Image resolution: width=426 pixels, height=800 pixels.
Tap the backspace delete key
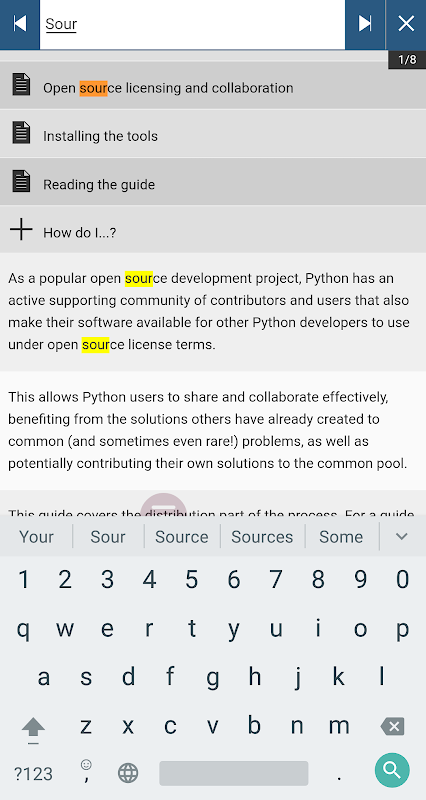click(393, 726)
